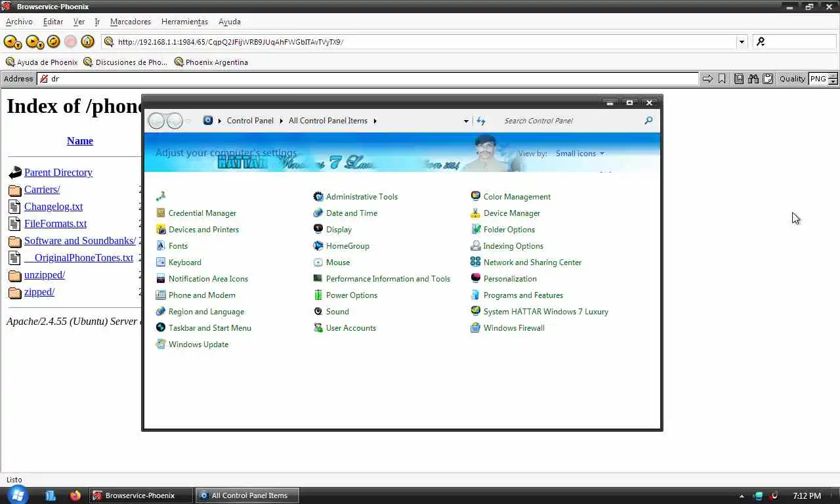Go to the Home page icon

click(x=88, y=42)
